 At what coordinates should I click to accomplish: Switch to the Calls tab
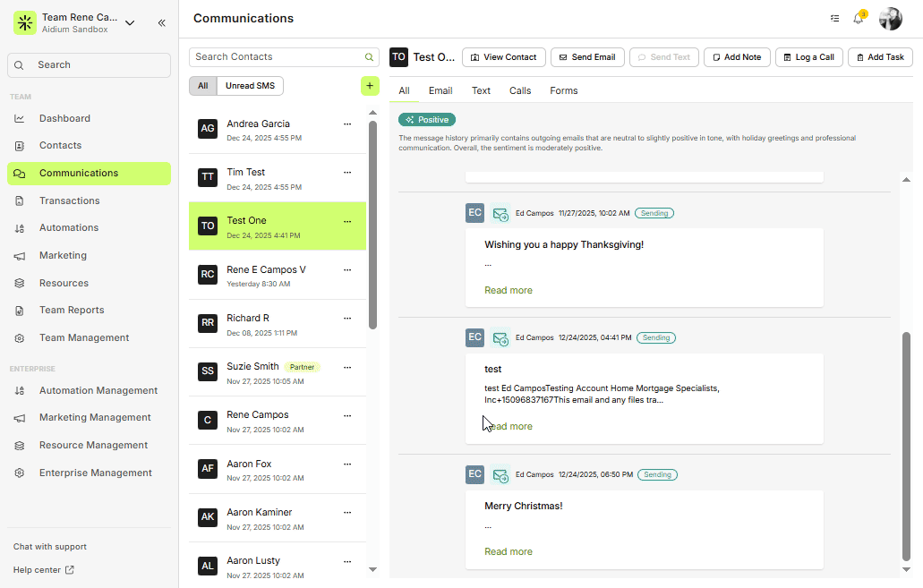tap(519, 90)
